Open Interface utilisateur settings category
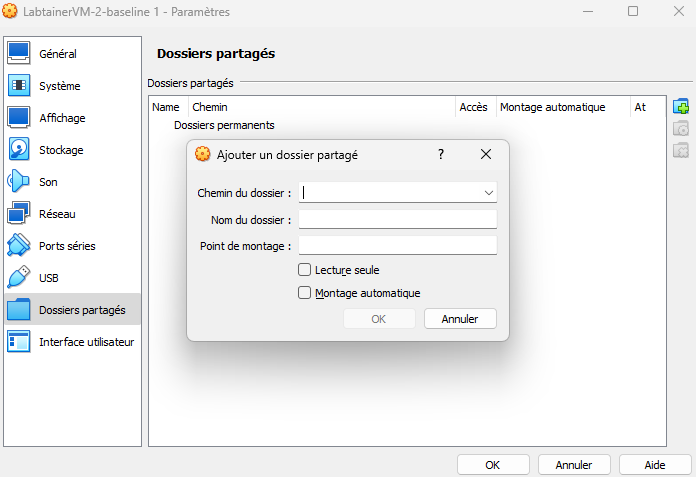Image resolution: width=696 pixels, height=477 pixels. (86, 342)
